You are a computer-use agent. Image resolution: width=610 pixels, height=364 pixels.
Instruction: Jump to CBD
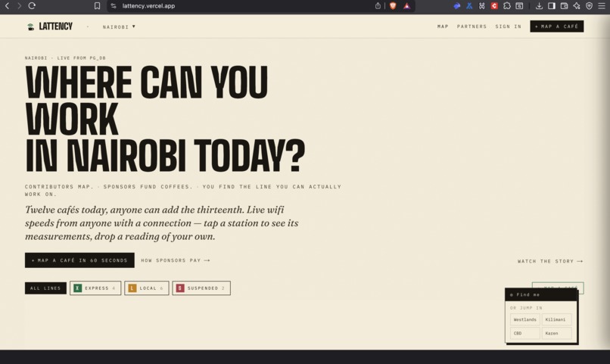[x=524, y=333]
